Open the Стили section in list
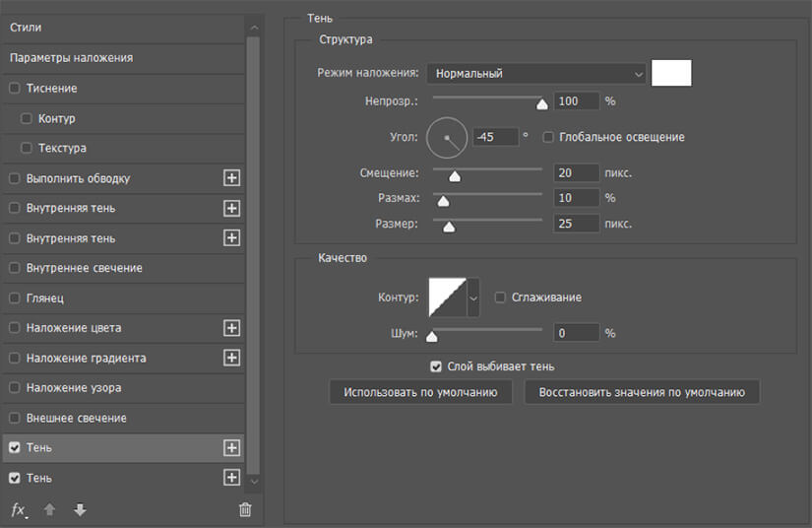The width and height of the screenshot is (812, 528). pyautogui.click(x=26, y=28)
